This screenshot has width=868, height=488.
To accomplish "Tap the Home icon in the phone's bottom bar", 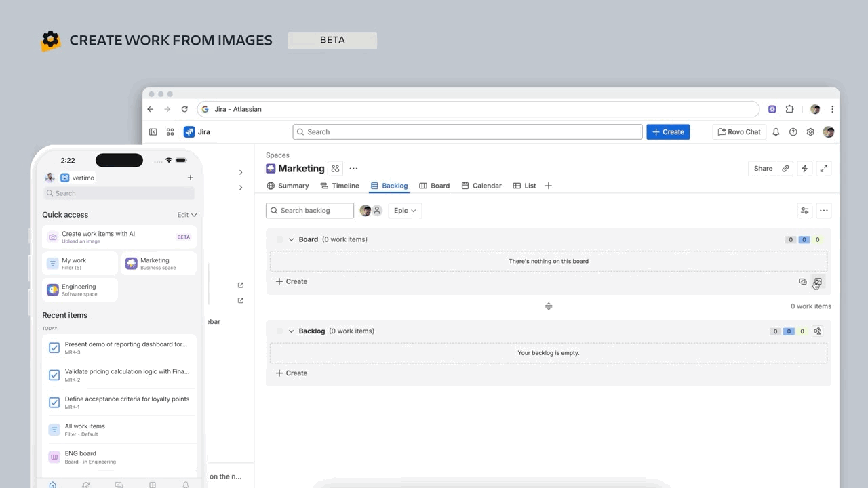I will coord(53,485).
